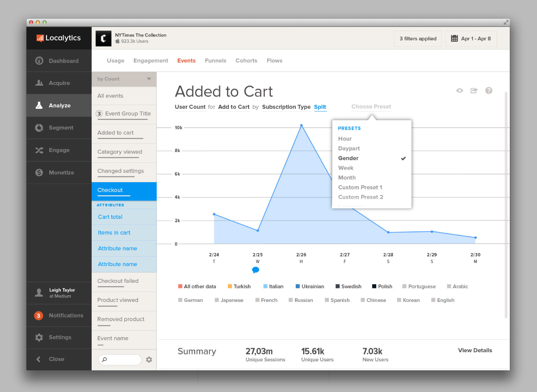This screenshot has width=537, height=392.
Task: Select All events in the list
Action: pos(124,96)
